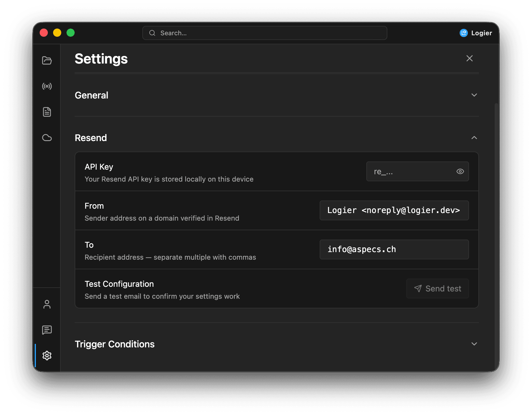This screenshot has width=532, height=415.
Task: Collapse the Resend section chevron
Action: [x=474, y=138]
